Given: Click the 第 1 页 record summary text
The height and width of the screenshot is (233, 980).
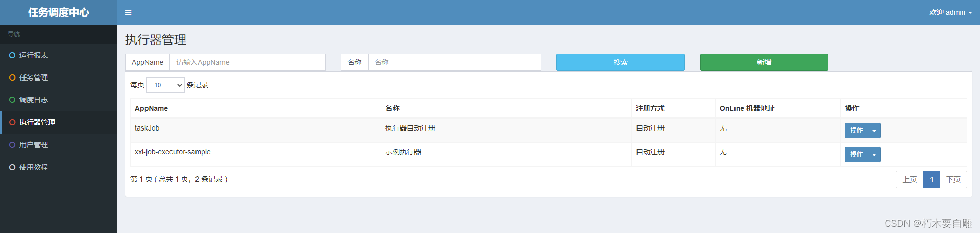Looking at the screenshot, I should click(179, 179).
